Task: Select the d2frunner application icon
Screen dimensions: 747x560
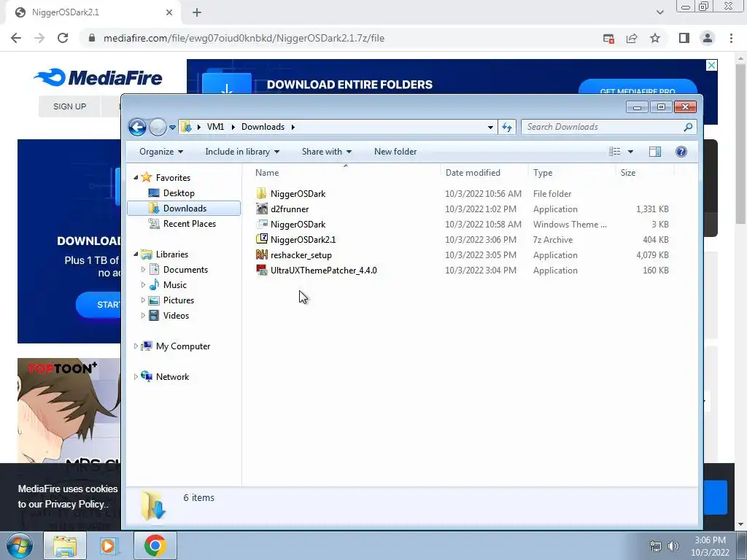Action: 262,209
